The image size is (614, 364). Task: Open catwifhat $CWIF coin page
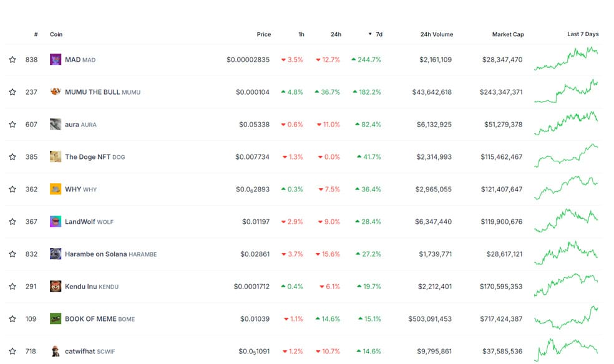pos(90,352)
